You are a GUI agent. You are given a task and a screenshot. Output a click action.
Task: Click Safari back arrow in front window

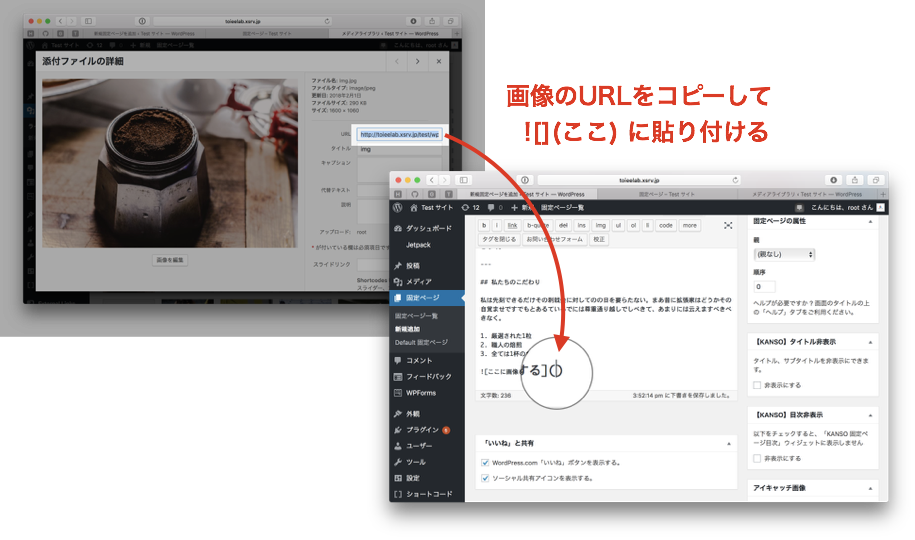[x=432, y=180]
